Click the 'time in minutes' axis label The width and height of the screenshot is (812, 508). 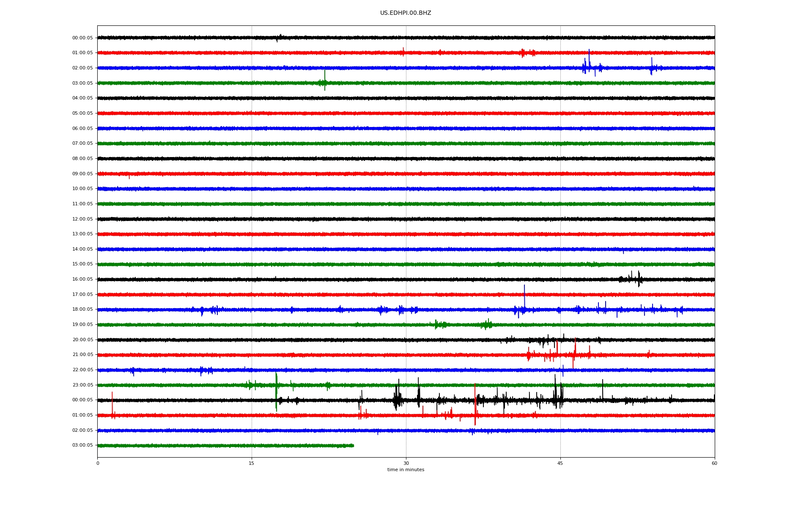click(x=405, y=469)
